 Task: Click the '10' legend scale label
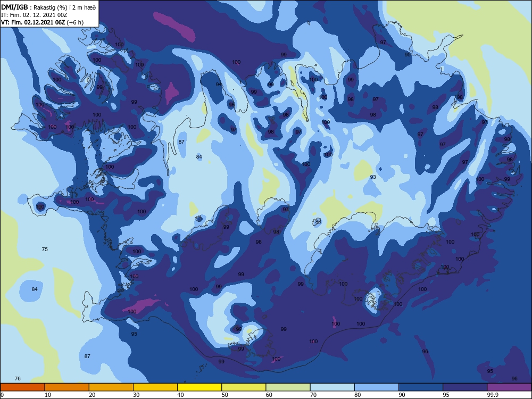click(x=48, y=395)
